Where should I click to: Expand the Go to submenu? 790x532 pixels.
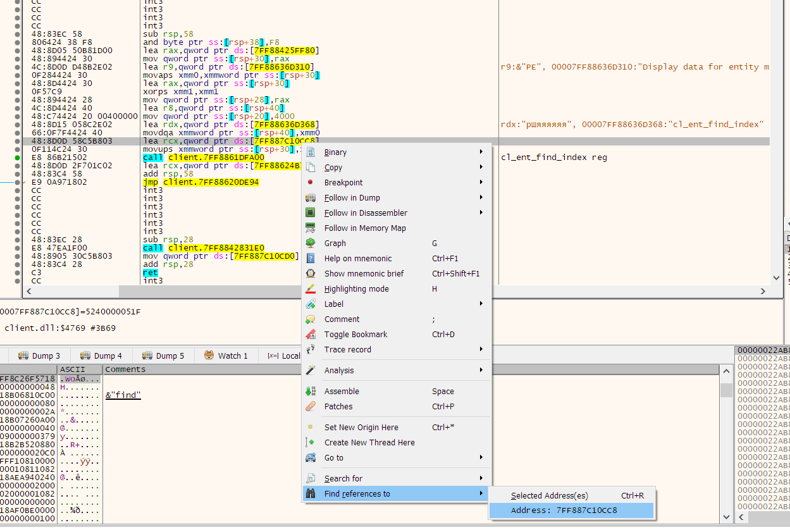481,457
